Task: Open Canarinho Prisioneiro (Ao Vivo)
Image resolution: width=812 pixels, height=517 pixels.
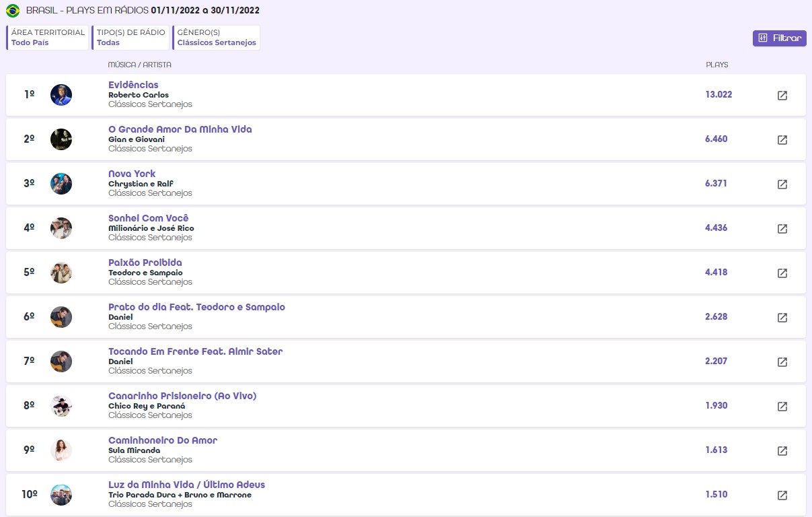Action: pyautogui.click(x=182, y=396)
